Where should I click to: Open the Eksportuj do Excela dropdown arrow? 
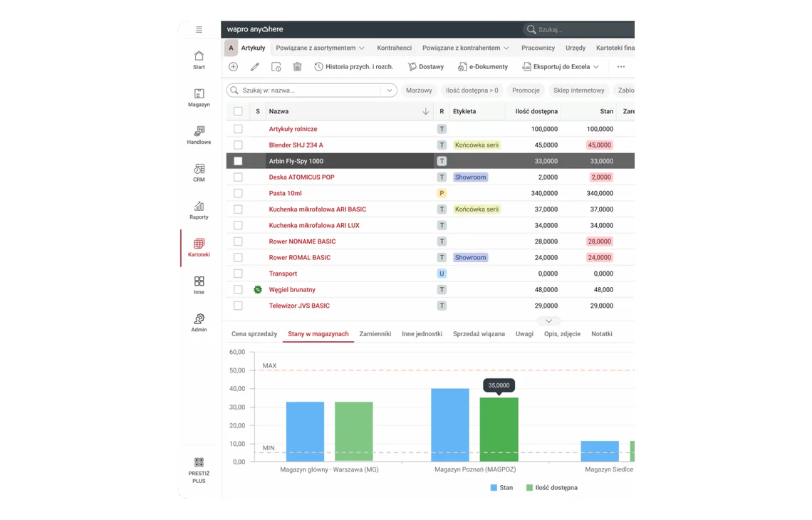coord(596,67)
